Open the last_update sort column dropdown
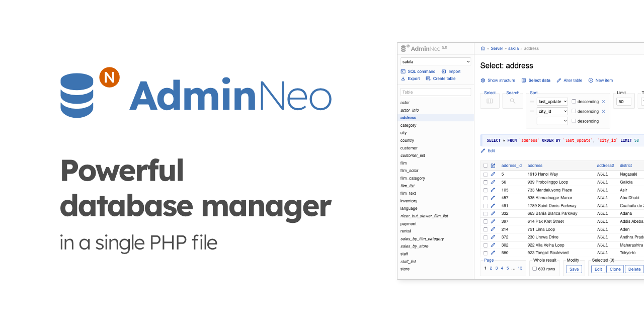The height and width of the screenshot is (322, 644). coord(552,102)
